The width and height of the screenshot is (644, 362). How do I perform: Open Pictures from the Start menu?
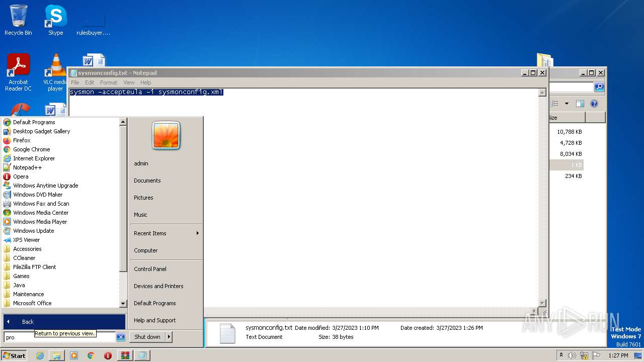pos(166,198)
